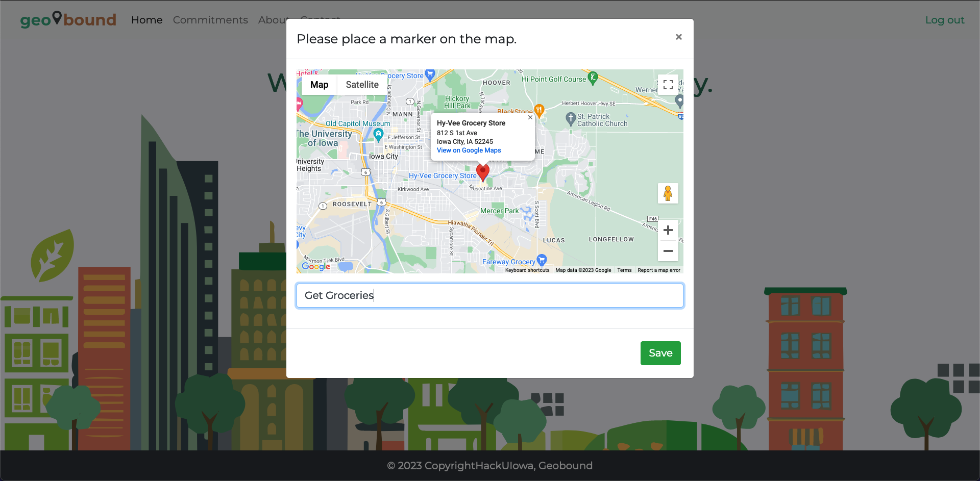980x481 pixels.
Task: Click the Fareway Grocery cart pin
Action: tap(542, 260)
